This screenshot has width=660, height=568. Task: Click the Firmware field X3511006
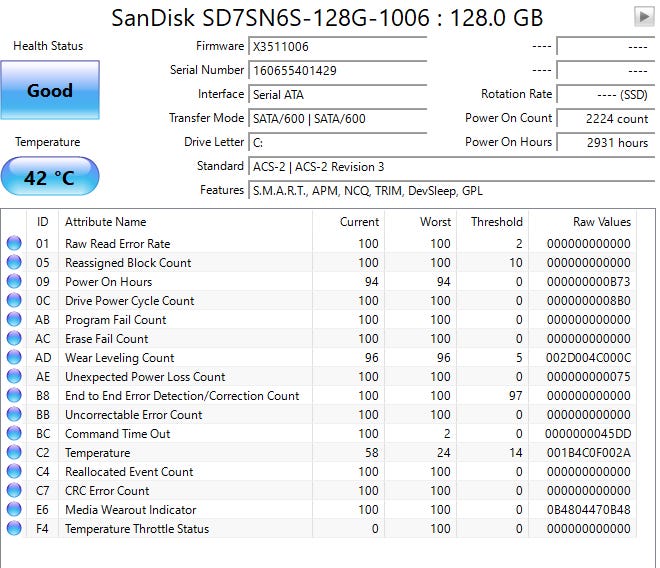(338, 46)
